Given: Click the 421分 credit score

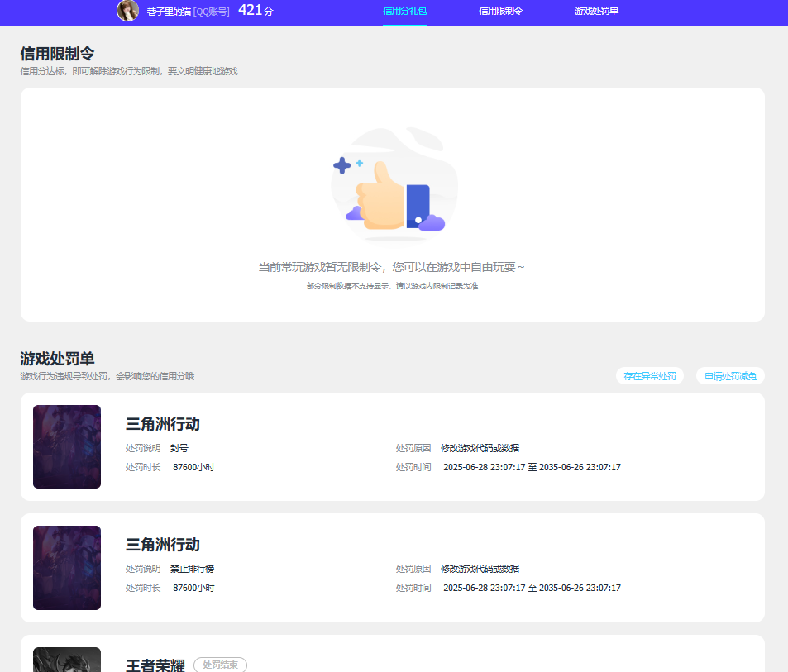Looking at the screenshot, I should pos(256,10).
